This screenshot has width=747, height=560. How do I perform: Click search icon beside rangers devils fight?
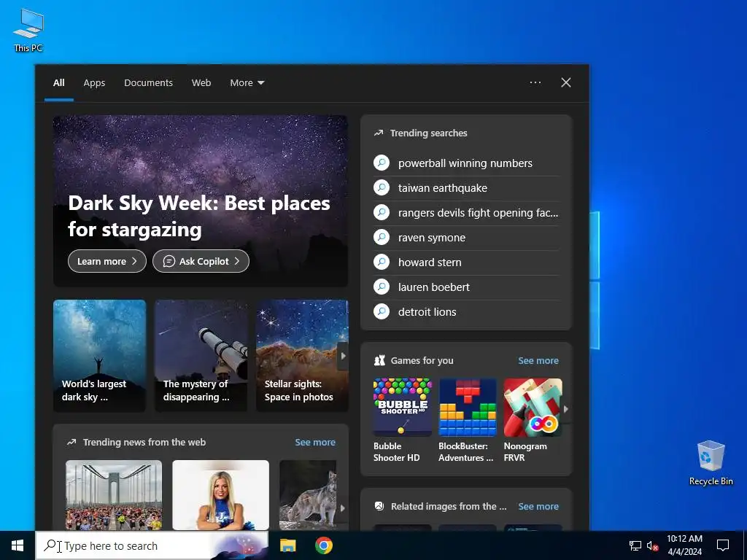click(x=382, y=212)
